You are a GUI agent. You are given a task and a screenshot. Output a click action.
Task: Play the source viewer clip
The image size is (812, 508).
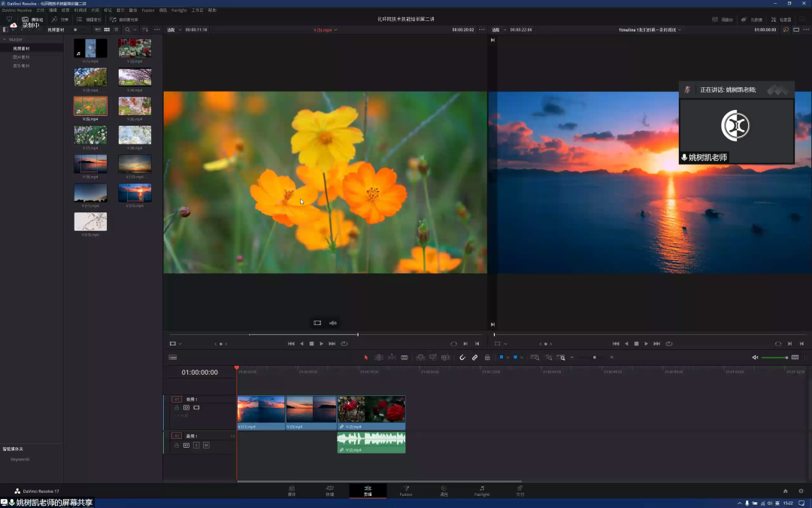click(x=322, y=344)
